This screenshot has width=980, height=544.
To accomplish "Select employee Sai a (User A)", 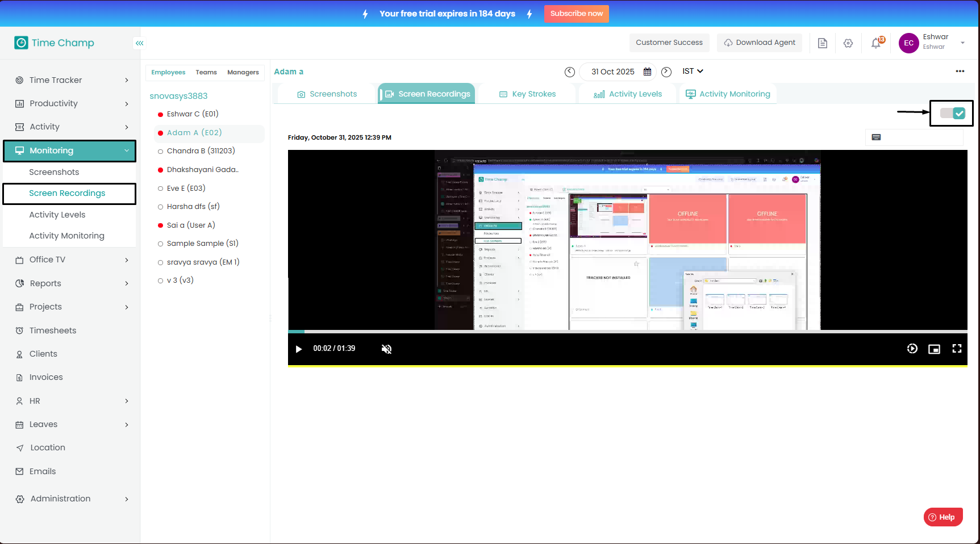I will (x=191, y=225).
